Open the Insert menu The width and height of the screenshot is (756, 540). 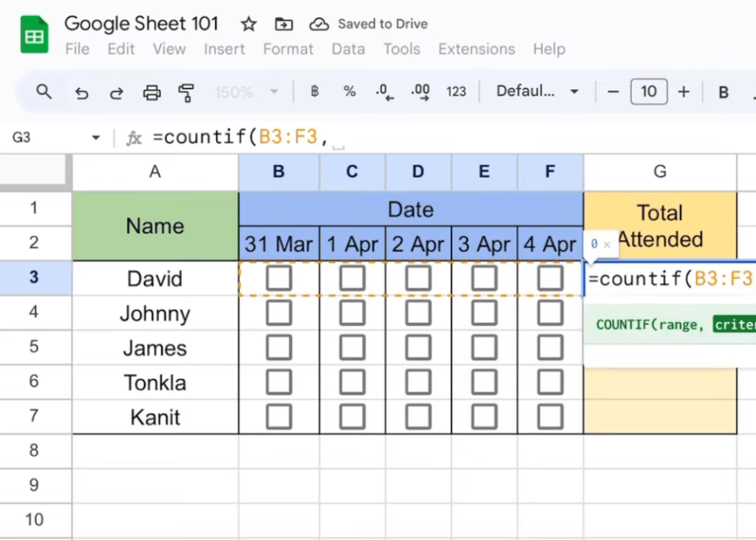pos(224,49)
